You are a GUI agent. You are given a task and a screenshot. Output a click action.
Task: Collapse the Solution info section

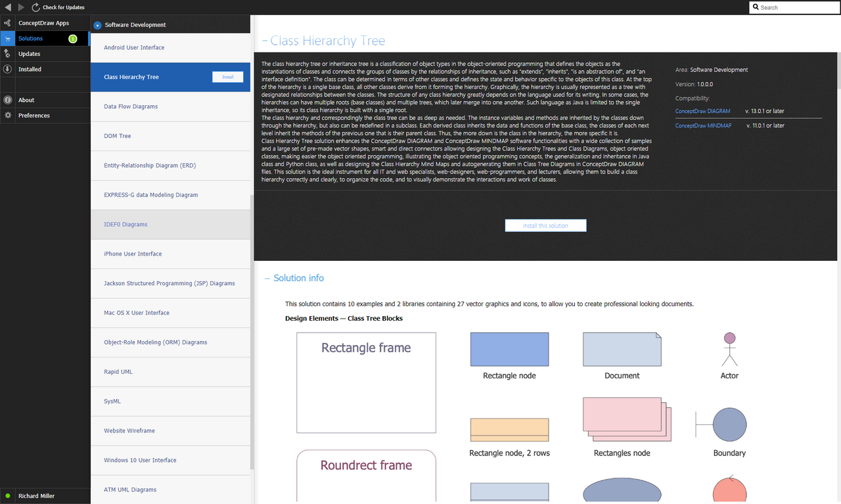(x=267, y=279)
